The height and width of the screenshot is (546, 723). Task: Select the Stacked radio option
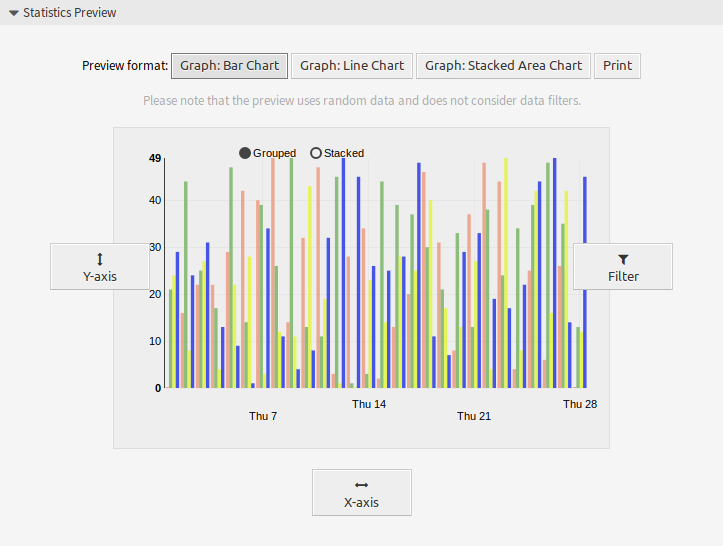point(316,153)
